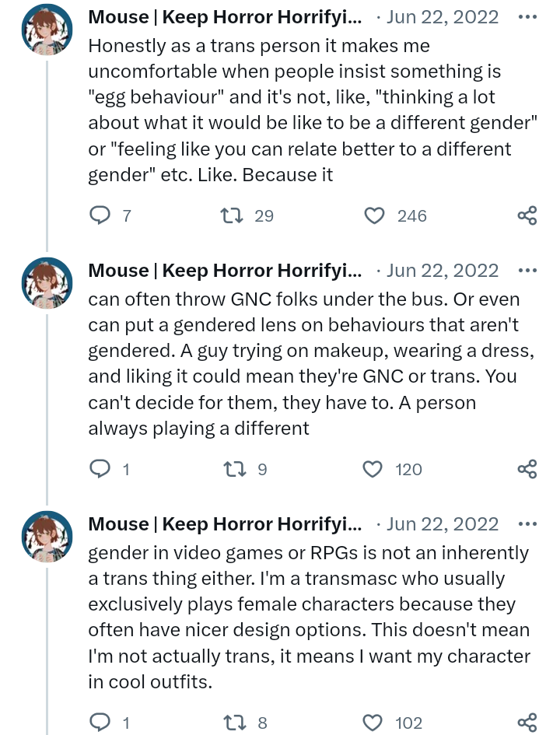Share the second tweet about GNC folks
Screen dimensions: 560x735
pos(527,469)
